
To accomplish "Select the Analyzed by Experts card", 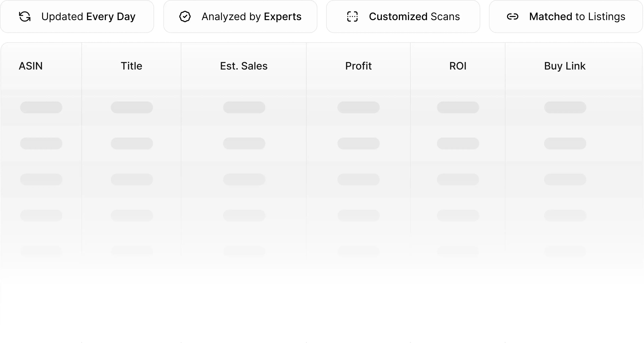I will pyautogui.click(x=240, y=16).
